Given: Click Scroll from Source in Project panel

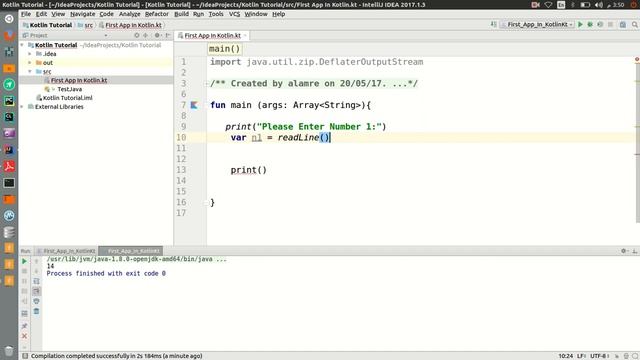Looking at the screenshot, I should (x=137, y=36).
